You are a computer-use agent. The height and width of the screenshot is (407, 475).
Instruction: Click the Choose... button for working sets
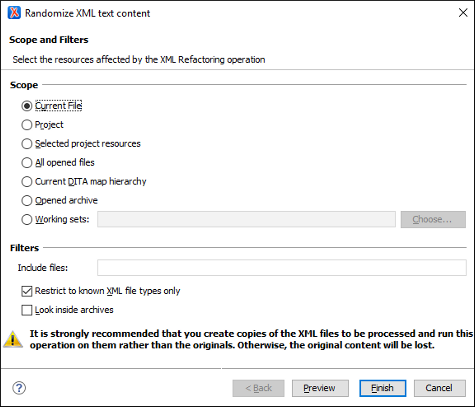point(433,219)
